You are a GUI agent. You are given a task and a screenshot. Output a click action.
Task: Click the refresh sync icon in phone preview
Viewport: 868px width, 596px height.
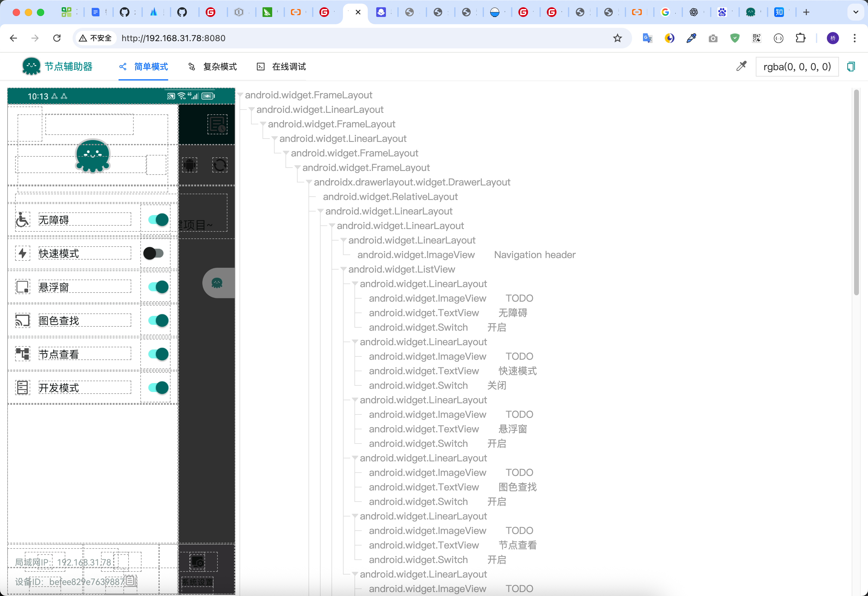pyautogui.click(x=220, y=165)
